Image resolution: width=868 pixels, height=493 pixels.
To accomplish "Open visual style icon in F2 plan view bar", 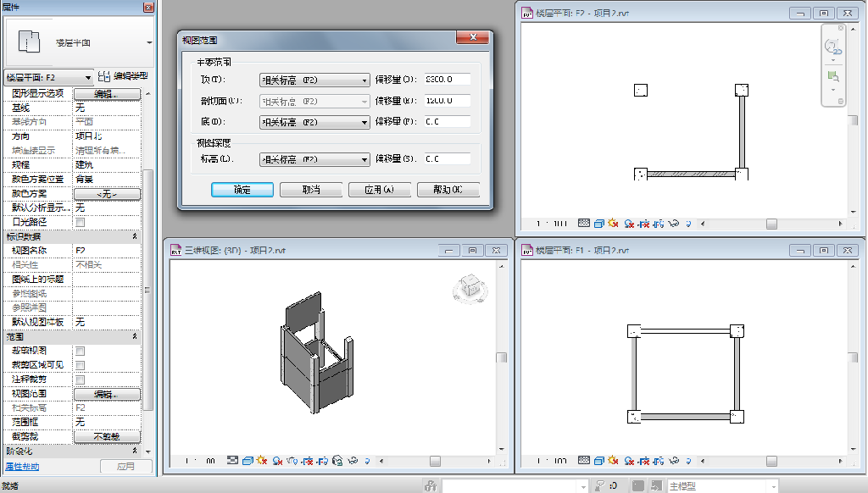I will point(599,224).
